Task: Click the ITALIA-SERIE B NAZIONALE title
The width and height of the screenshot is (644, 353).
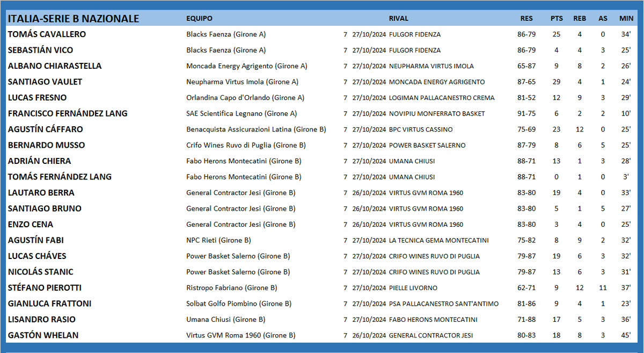Action: (x=74, y=19)
